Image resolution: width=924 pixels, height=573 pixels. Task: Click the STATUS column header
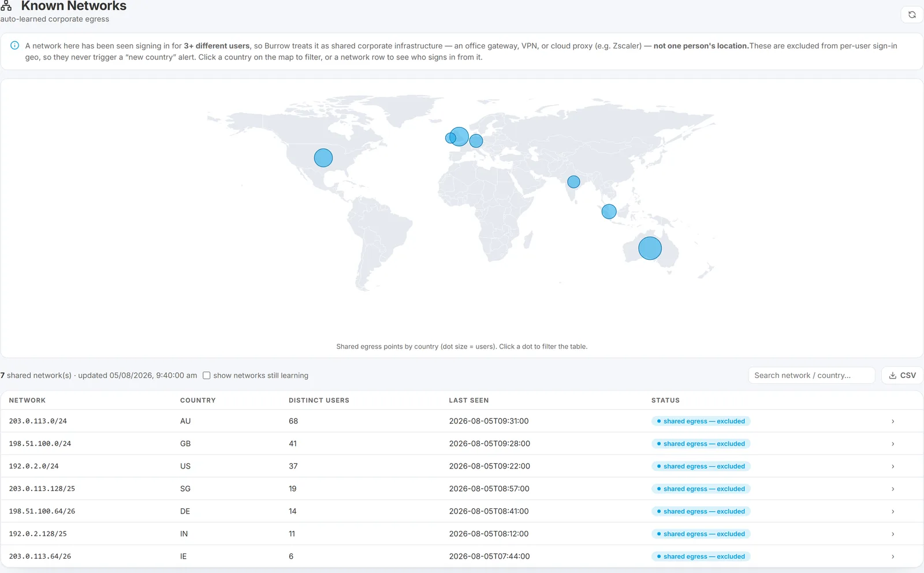click(x=665, y=400)
